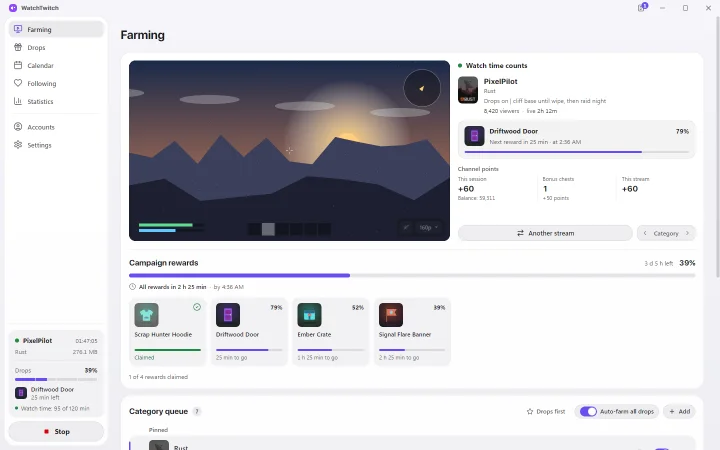Stop farming with the Stop button
Image resolution: width=720 pixels, height=450 pixels.
point(56,432)
